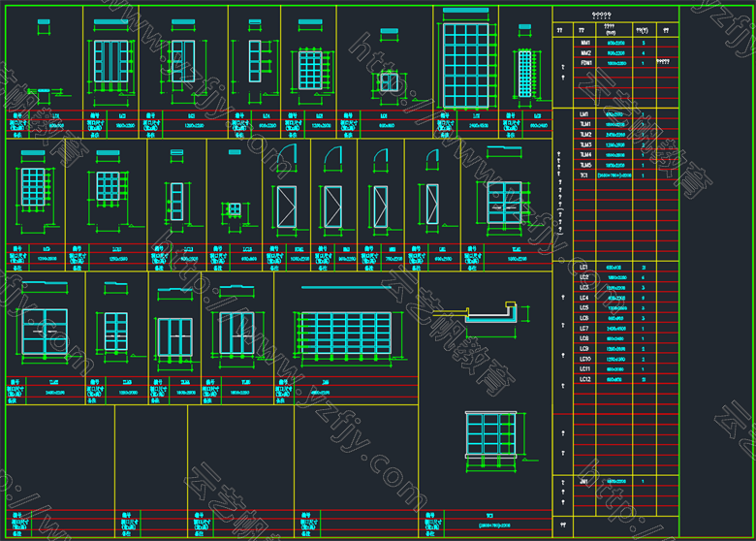Image resolution: width=756 pixels, height=541 pixels.
Task: Select the JM1 row near the table bottom
Action: point(584,481)
